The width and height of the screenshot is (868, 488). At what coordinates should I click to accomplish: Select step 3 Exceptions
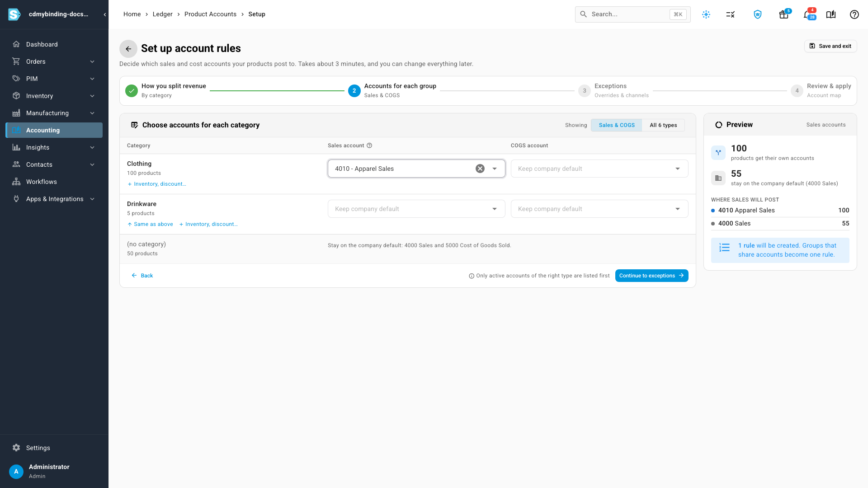(613, 90)
